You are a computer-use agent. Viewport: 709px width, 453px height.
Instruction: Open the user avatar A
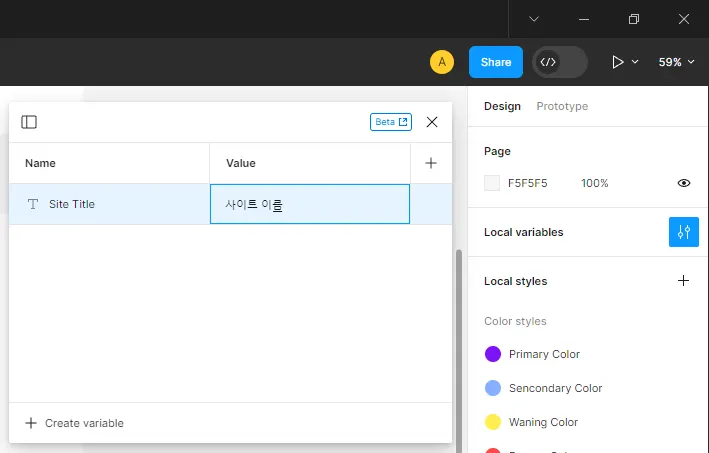[x=442, y=62]
